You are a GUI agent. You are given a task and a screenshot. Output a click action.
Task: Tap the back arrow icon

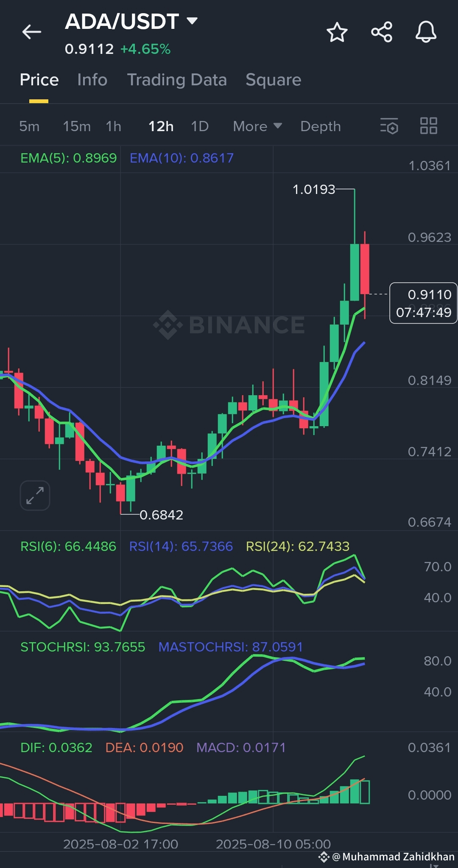(32, 32)
